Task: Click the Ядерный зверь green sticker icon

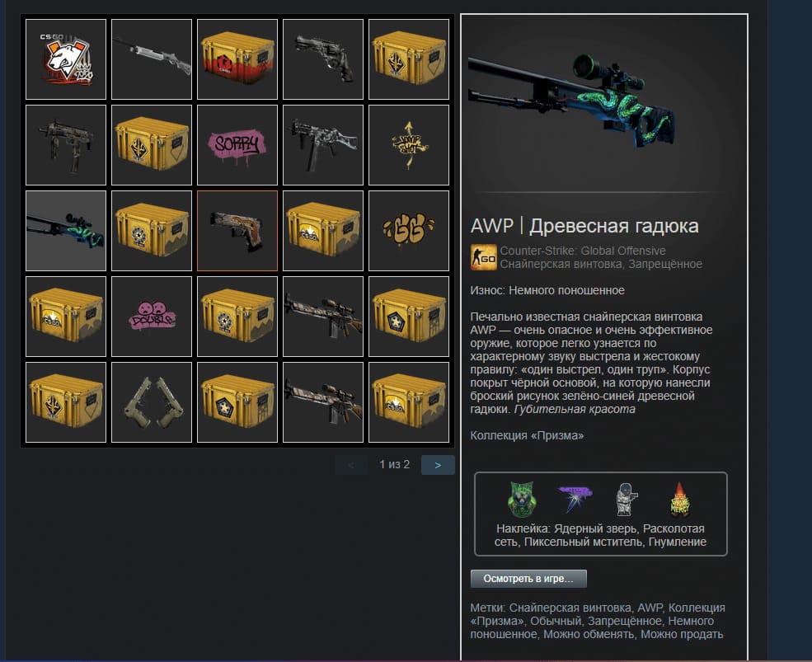Action: point(522,499)
